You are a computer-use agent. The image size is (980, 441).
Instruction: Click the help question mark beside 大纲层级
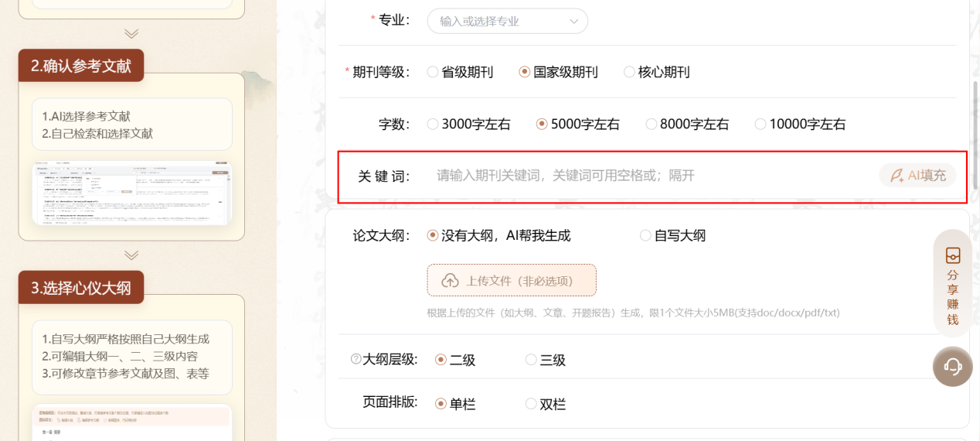point(356,359)
